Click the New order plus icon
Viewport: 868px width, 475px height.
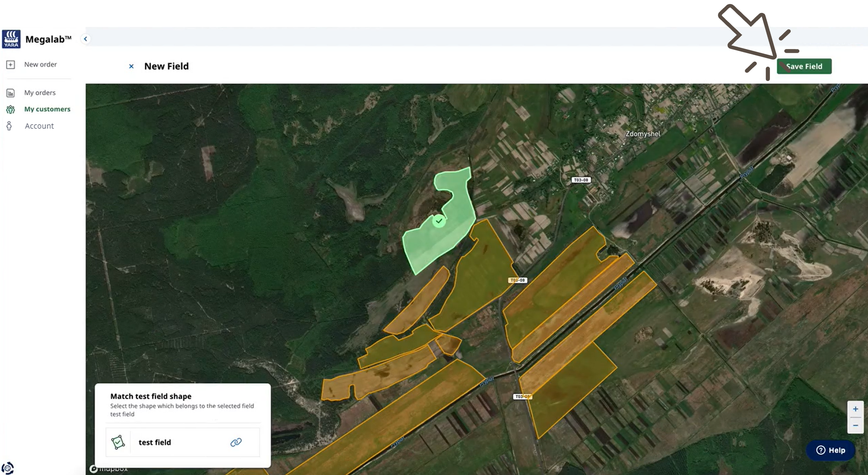[x=11, y=65]
